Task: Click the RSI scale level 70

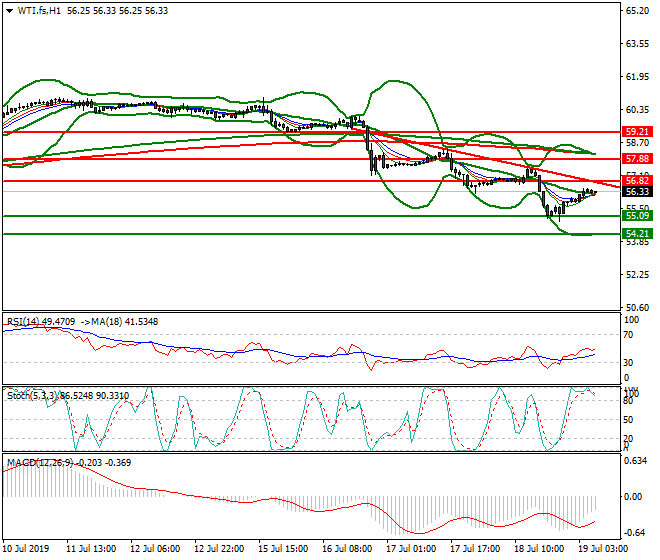Action: click(628, 335)
